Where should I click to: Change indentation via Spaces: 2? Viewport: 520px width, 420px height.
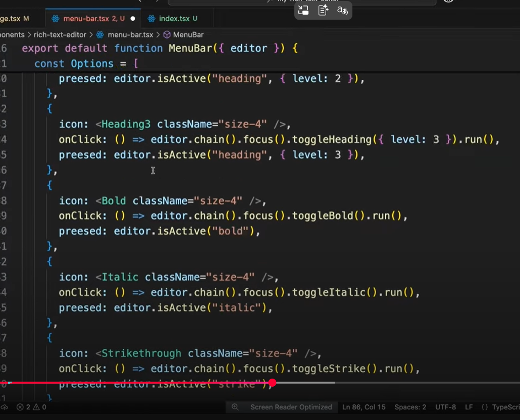(410, 407)
